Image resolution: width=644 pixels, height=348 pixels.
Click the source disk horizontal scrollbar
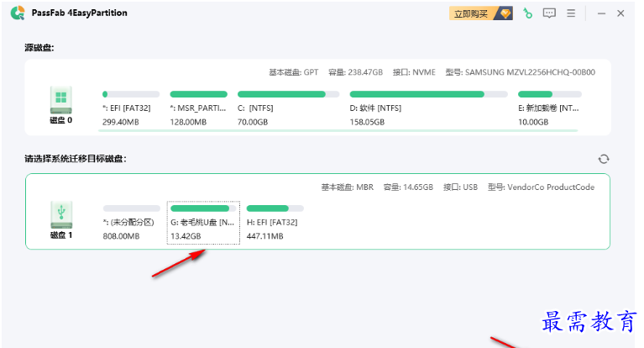click(x=338, y=131)
